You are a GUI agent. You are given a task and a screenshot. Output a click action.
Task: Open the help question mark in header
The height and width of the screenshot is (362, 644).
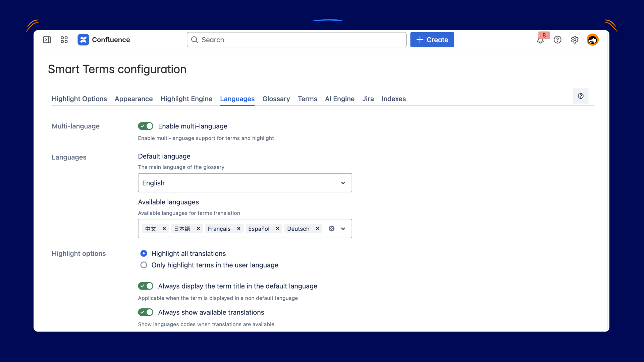click(x=557, y=40)
